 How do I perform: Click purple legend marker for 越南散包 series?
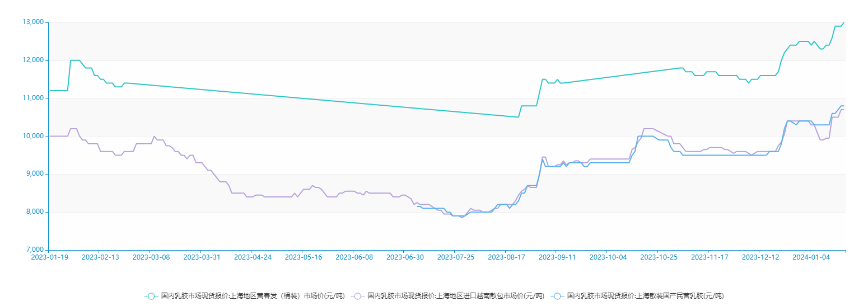357,296
